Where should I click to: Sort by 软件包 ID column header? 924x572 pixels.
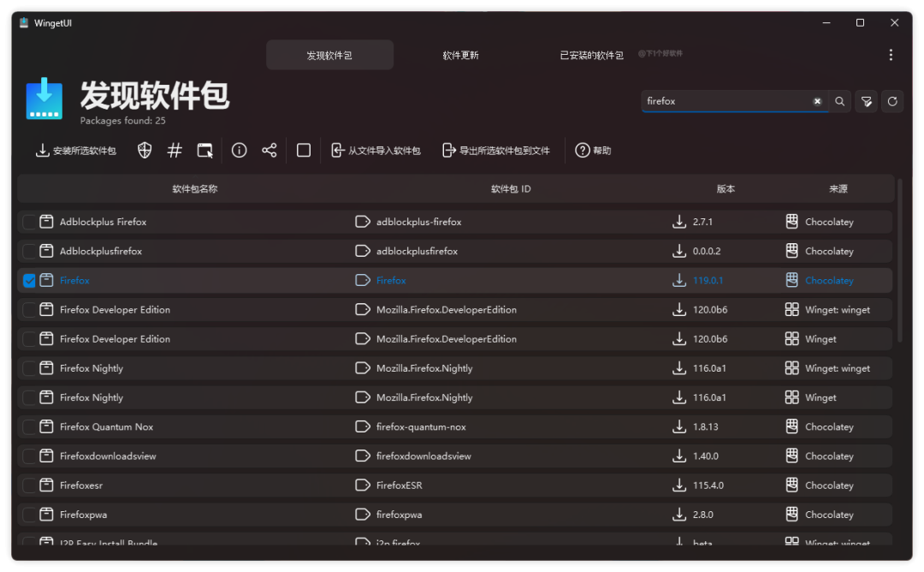(x=511, y=188)
